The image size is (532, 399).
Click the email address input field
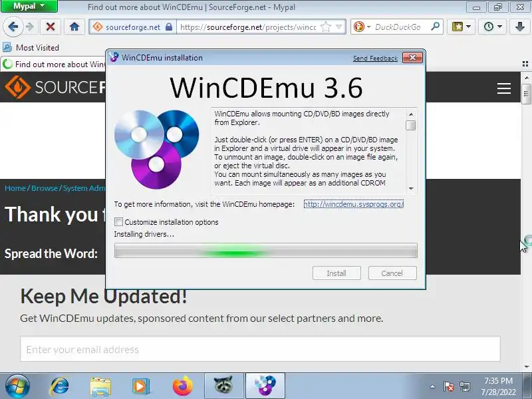click(x=260, y=349)
